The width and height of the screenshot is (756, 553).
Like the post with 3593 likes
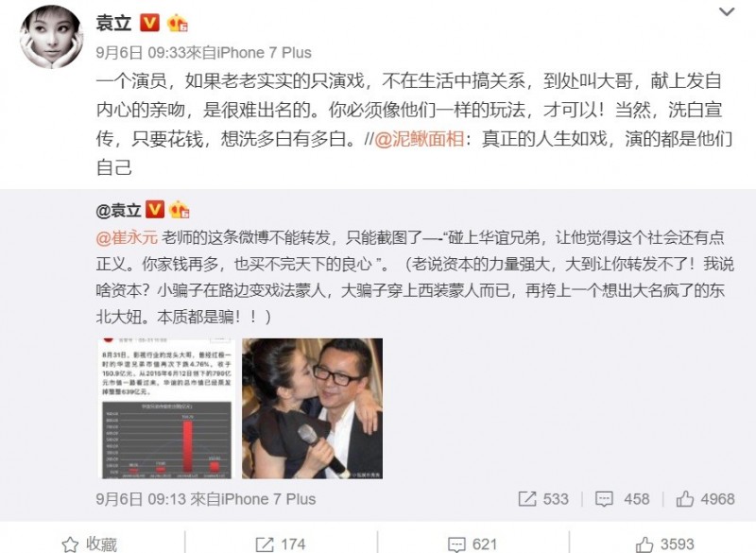click(665, 544)
